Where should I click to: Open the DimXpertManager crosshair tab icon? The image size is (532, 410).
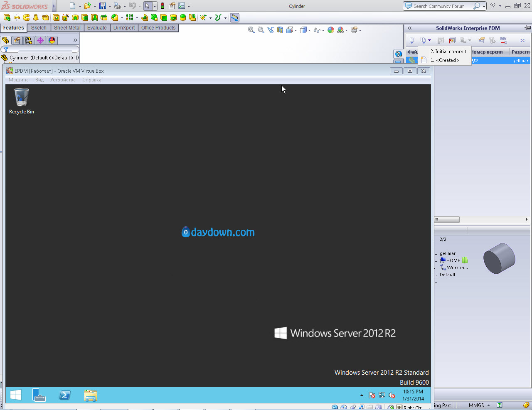point(40,40)
